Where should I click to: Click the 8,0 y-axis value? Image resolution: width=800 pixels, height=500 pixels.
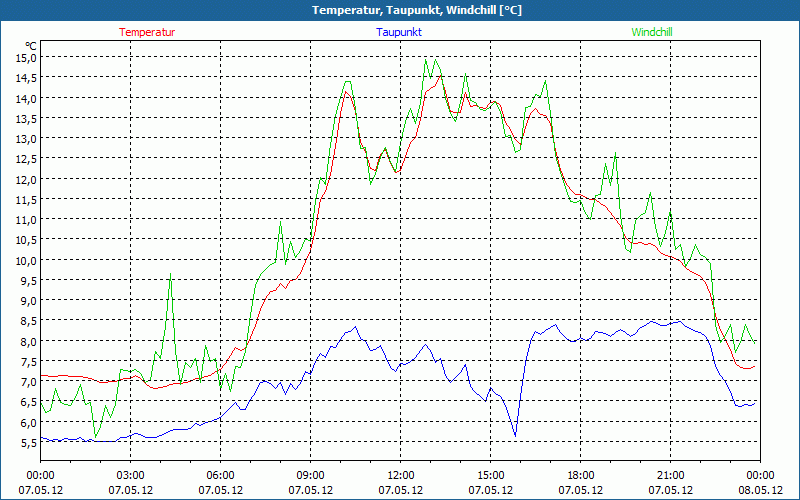pyautogui.click(x=29, y=341)
